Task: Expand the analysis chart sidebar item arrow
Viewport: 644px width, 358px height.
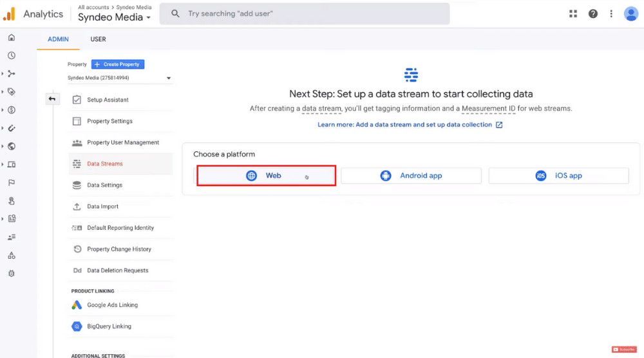Action: pos(3,219)
